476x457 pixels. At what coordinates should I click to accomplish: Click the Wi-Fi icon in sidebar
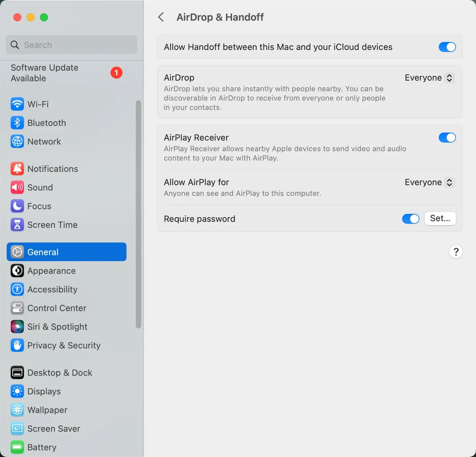[x=17, y=104]
